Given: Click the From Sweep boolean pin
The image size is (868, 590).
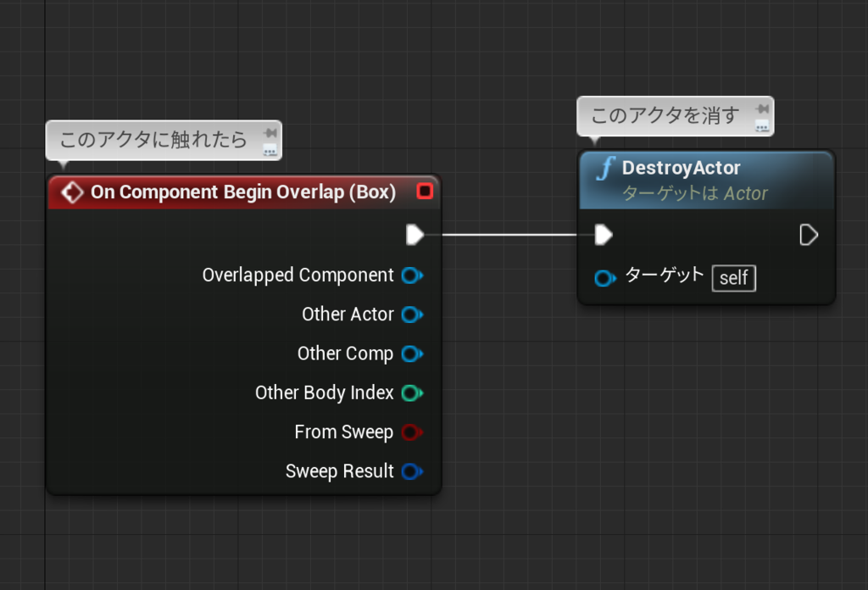Looking at the screenshot, I should tap(412, 432).
